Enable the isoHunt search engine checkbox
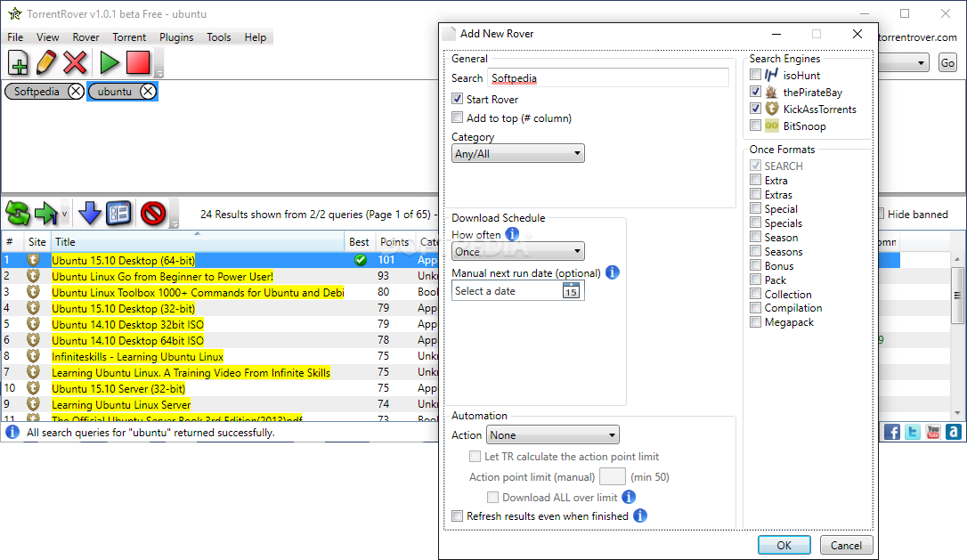967x560 pixels. (755, 75)
